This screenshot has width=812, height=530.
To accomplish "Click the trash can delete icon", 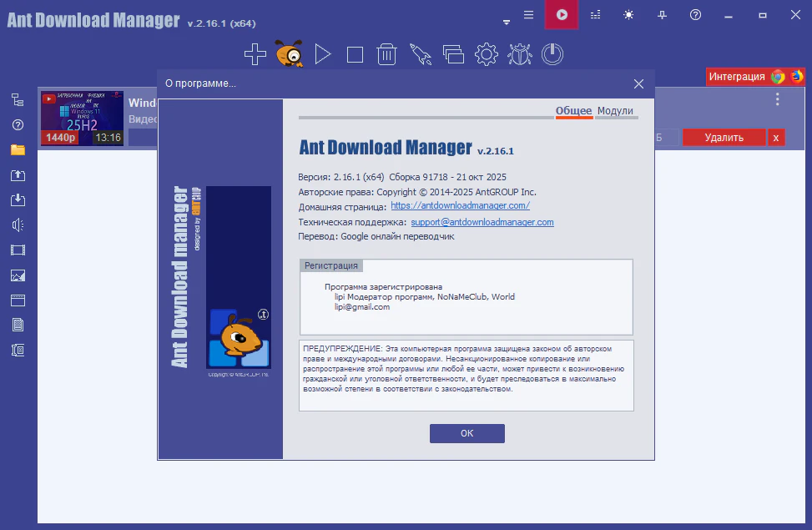I will [x=386, y=55].
